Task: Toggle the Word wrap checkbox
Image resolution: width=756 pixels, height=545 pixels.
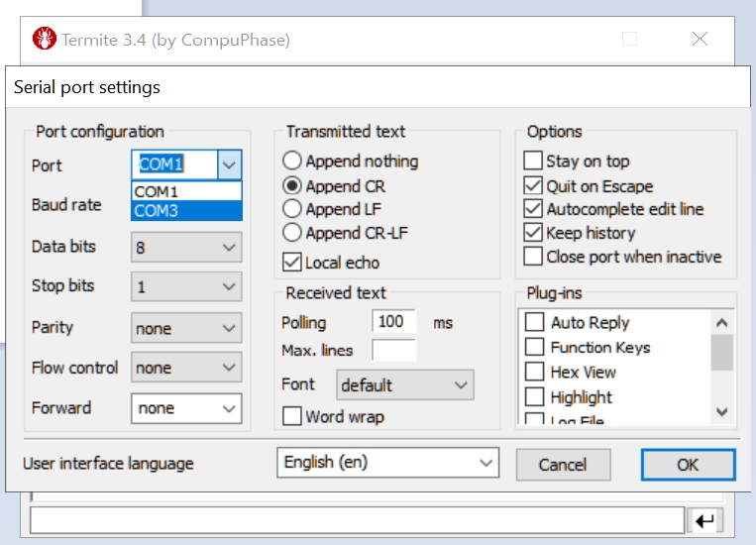Action: click(x=292, y=416)
